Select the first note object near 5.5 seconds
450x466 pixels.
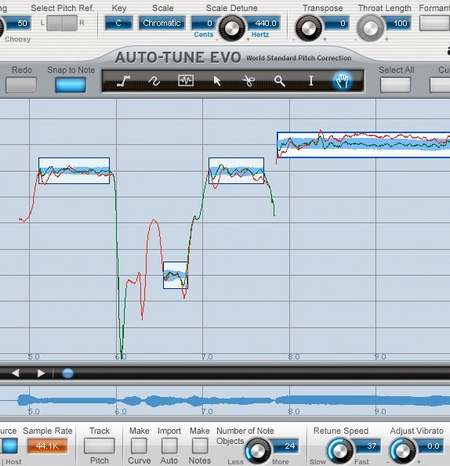point(74,170)
